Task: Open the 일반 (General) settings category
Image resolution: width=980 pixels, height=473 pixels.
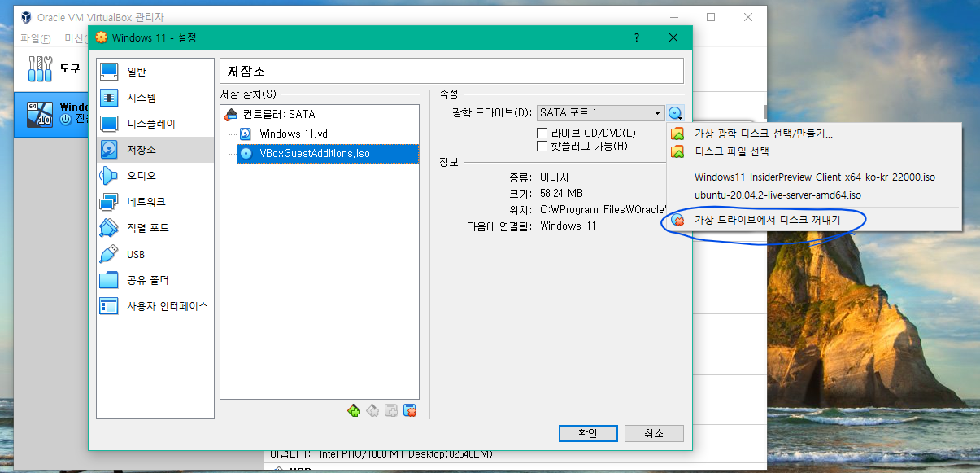Action: [155, 72]
